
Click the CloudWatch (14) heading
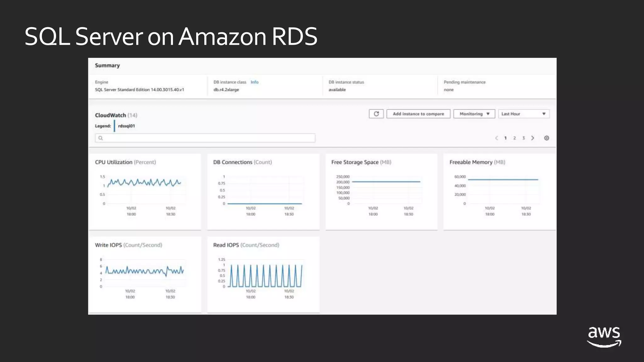(116, 115)
